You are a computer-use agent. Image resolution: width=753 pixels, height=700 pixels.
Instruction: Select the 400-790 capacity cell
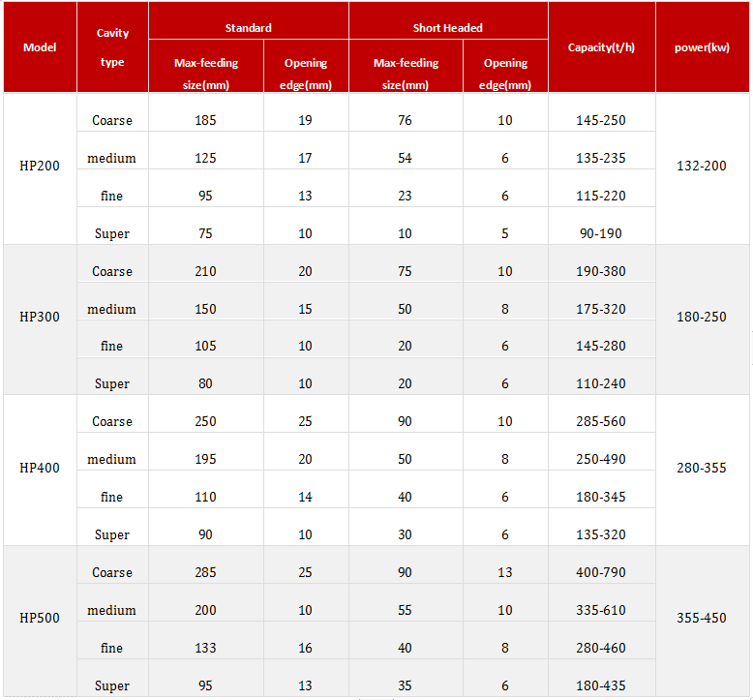pos(601,573)
